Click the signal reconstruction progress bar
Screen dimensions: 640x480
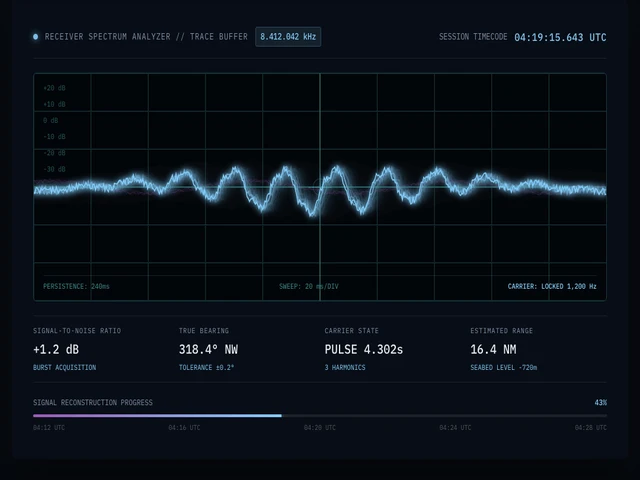pos(320,416)
